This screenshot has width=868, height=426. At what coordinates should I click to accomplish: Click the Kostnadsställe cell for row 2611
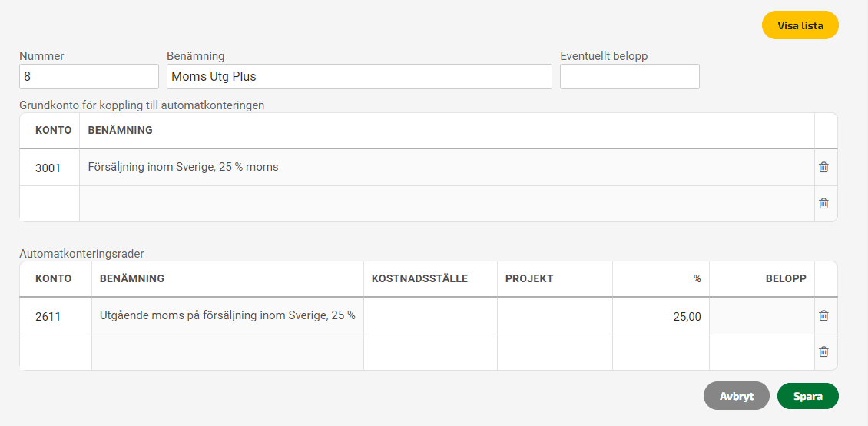point(430,316)
